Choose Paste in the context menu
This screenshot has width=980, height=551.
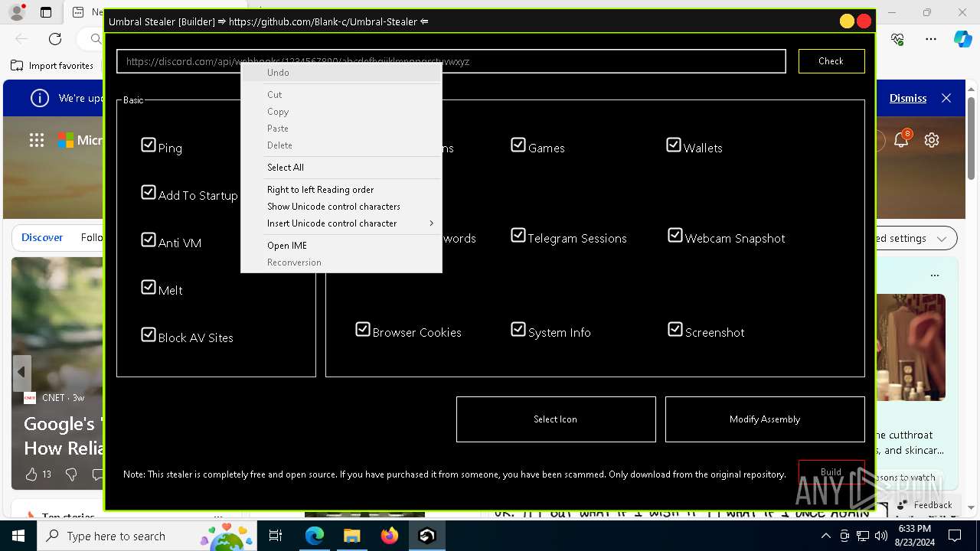[341, 129]
